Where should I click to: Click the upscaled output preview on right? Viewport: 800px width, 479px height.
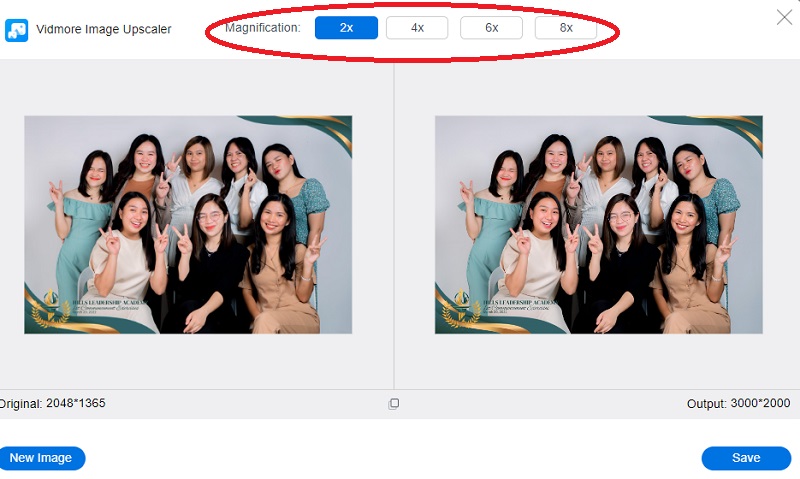[x=598, y=225]
